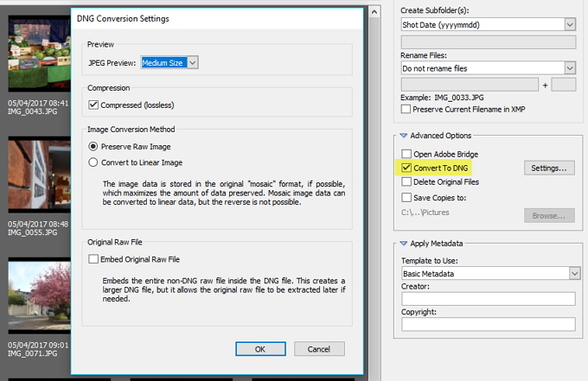Click the scrollbar up arrow

(374, 12)
